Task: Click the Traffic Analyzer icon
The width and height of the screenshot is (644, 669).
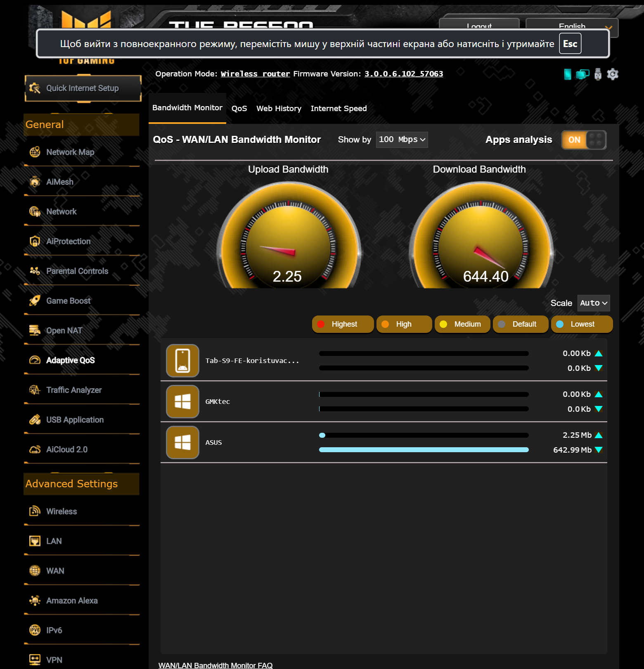Action: click(35, 390)
